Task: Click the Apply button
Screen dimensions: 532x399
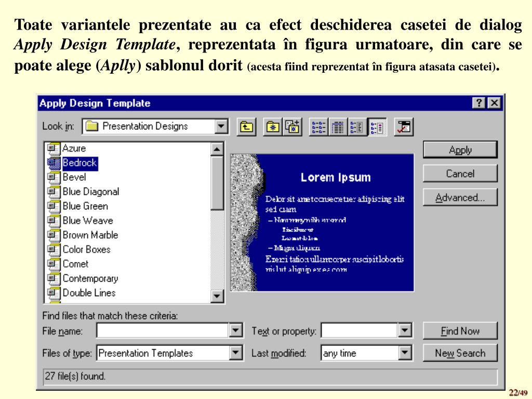Action: pyautogui.click(x=460, y=150)
